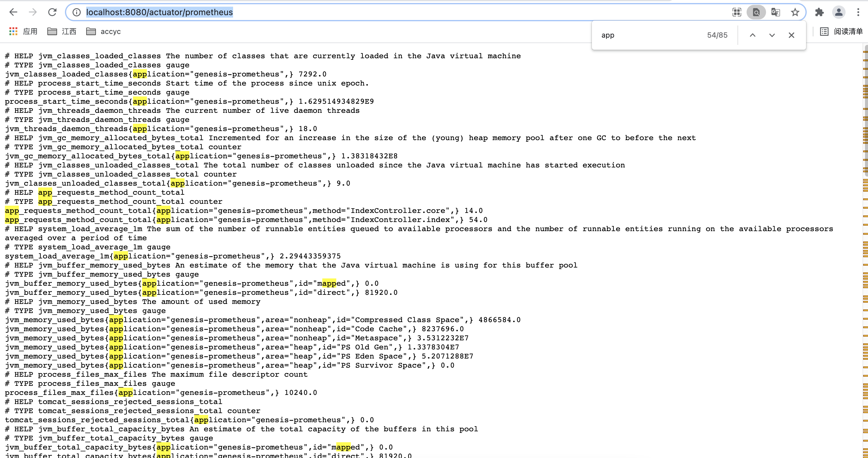The image size is (868, 458).
Task: Close the find-in-page bar
Action: point(791,35)
